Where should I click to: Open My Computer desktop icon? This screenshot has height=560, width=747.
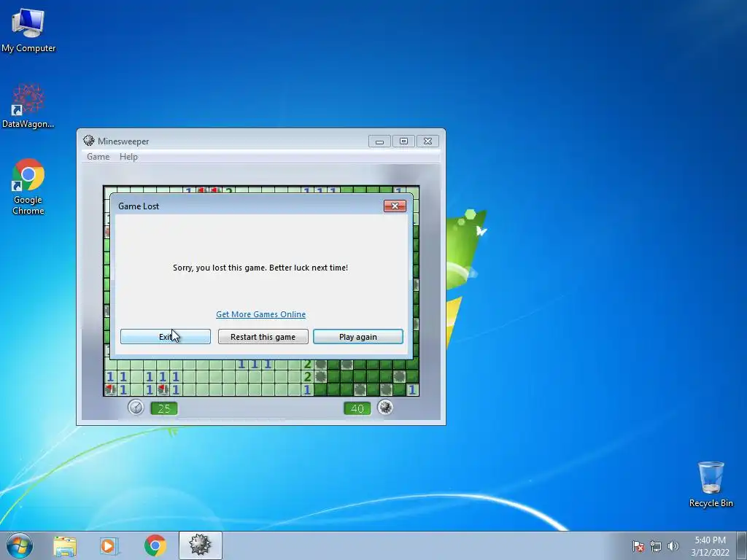click(x=28, y=29)
